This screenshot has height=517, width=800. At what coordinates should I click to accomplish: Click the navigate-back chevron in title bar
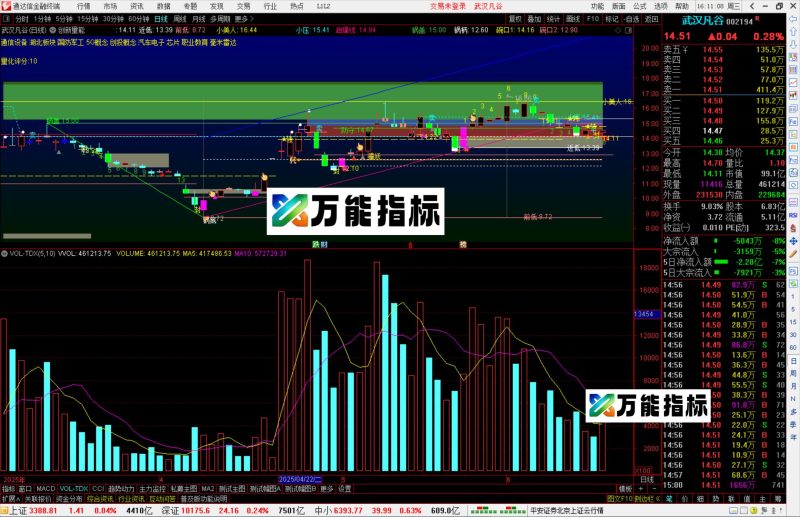[x=752, y=6]
